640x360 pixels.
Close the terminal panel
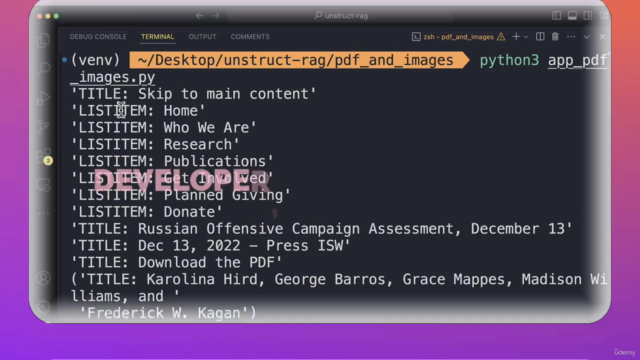pos(602,37)
